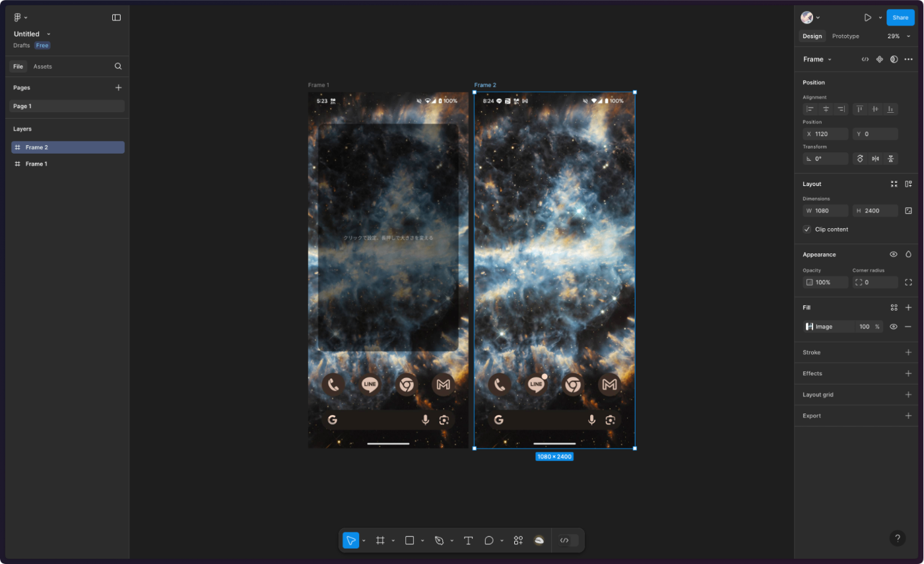Open the Help question mark button

(x=898, y=538)
